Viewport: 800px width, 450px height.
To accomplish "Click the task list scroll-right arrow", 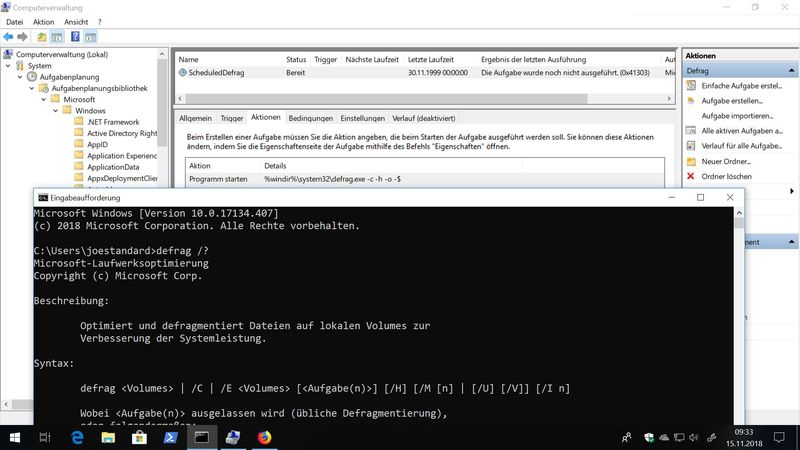I will [x=669, y=98].
